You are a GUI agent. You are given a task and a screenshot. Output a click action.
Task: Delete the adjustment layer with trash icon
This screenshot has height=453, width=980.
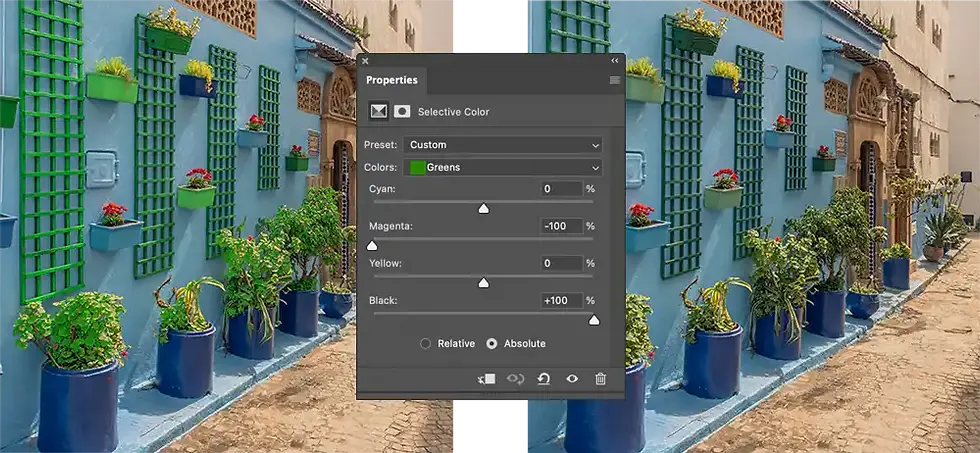[x=601, y=379]
